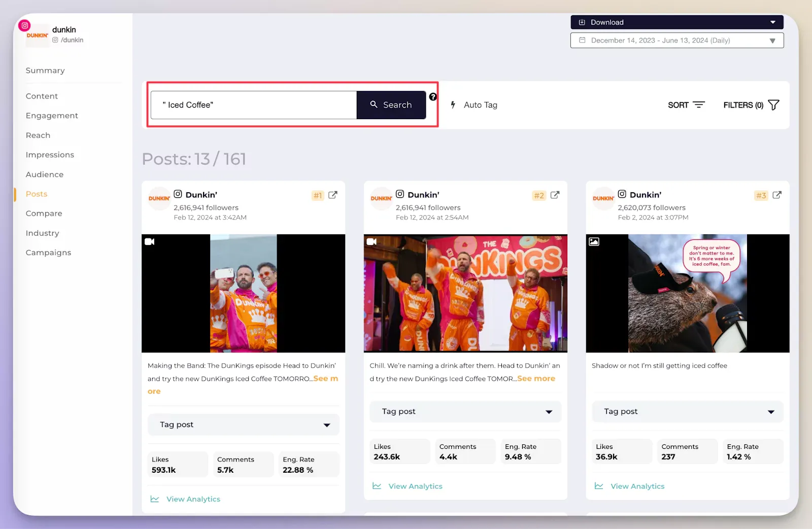Image resolution: width=812 pixels, height=529 pixels.
Task: Open Campaigns in sidebar
Action: click(48, 253)
